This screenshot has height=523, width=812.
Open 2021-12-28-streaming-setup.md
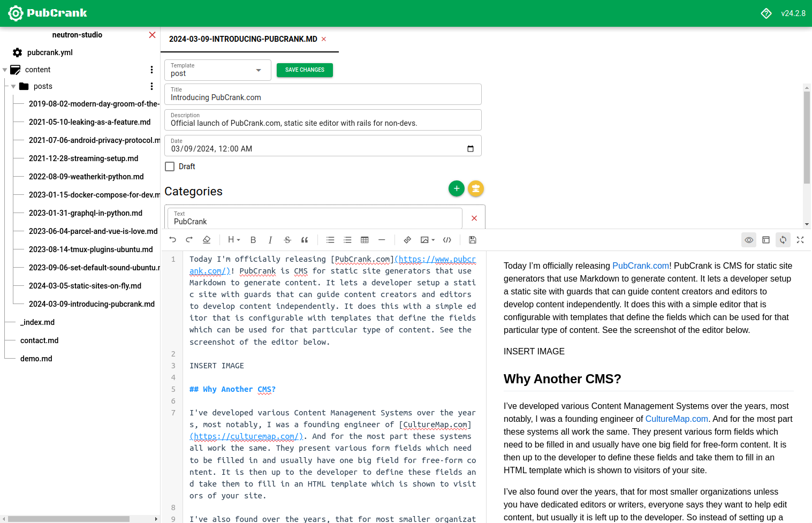click(84, 158)
